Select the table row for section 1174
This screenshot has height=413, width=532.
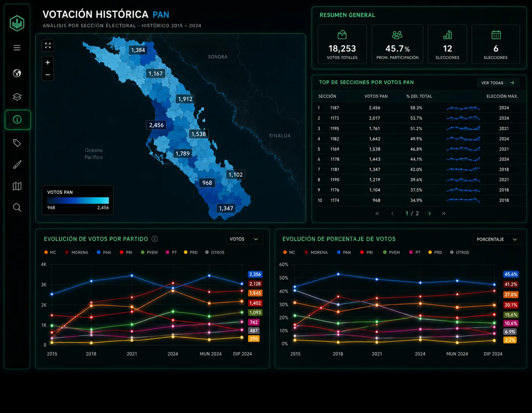click(x=419, y=200)
